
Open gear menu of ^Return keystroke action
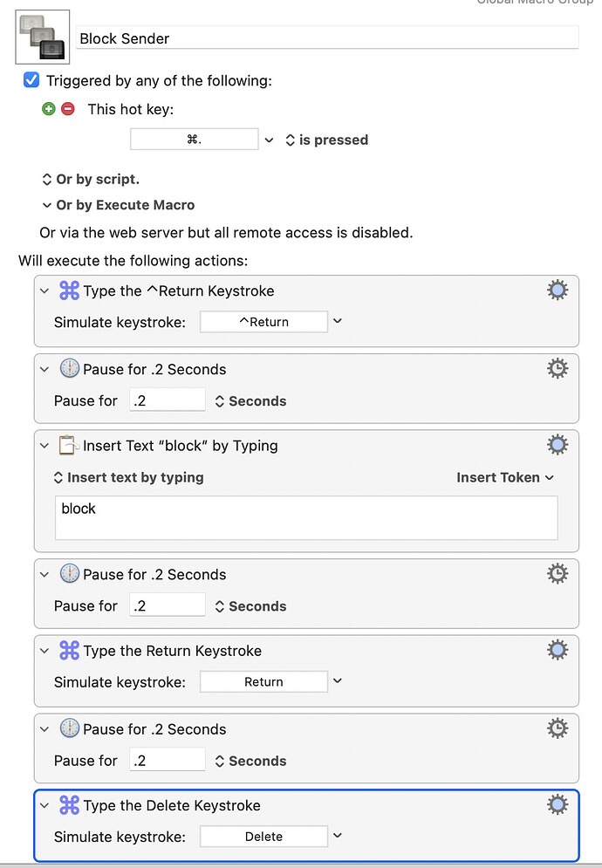click(x=558, y=290)
